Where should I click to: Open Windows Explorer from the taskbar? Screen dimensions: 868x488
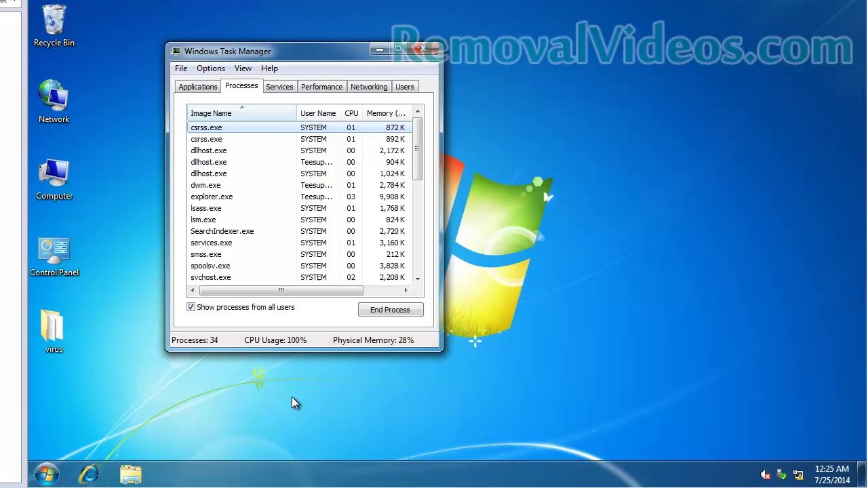pos(131,474)
